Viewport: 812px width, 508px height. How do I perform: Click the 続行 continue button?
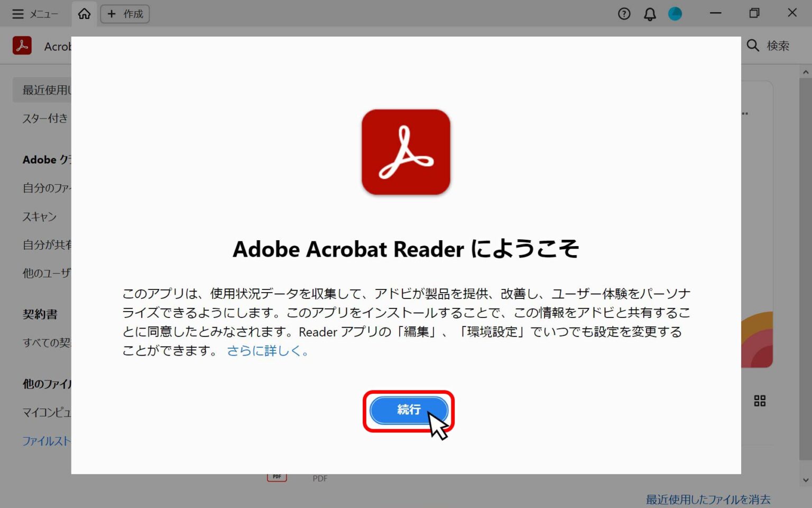pyautogui.click(x=408, y=410)
